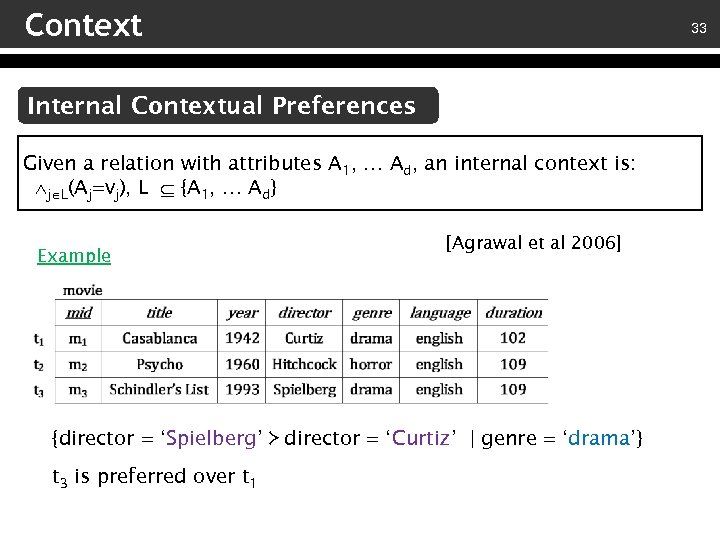Click the genre column header
This screenshot has height=540, width=720.
(372, 313)
